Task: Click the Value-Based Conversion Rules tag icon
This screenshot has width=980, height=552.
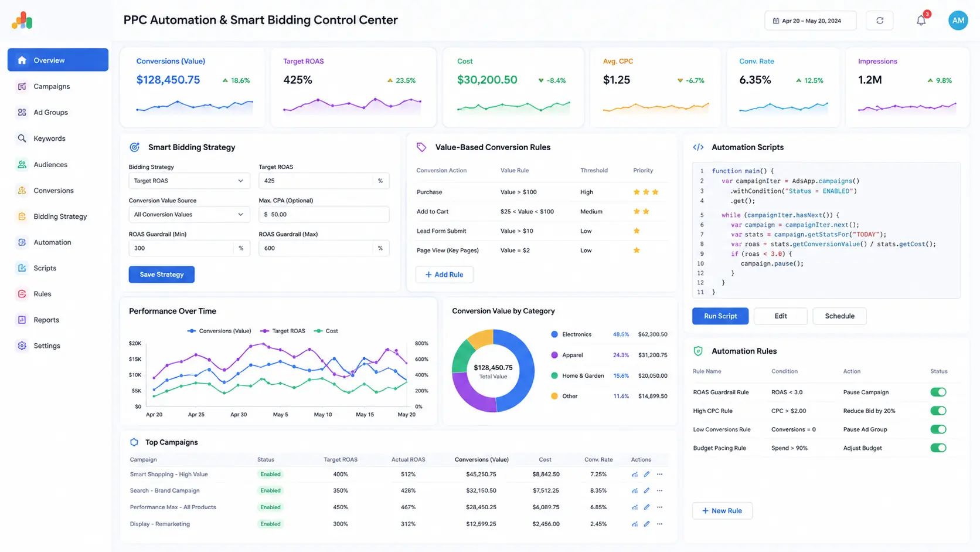Action: coord(421,147)
